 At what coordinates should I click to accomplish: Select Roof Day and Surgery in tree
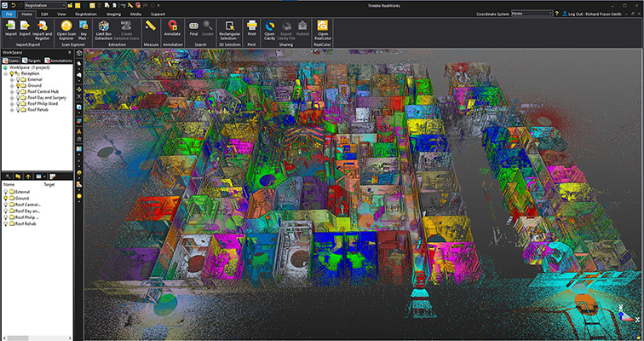47,97
